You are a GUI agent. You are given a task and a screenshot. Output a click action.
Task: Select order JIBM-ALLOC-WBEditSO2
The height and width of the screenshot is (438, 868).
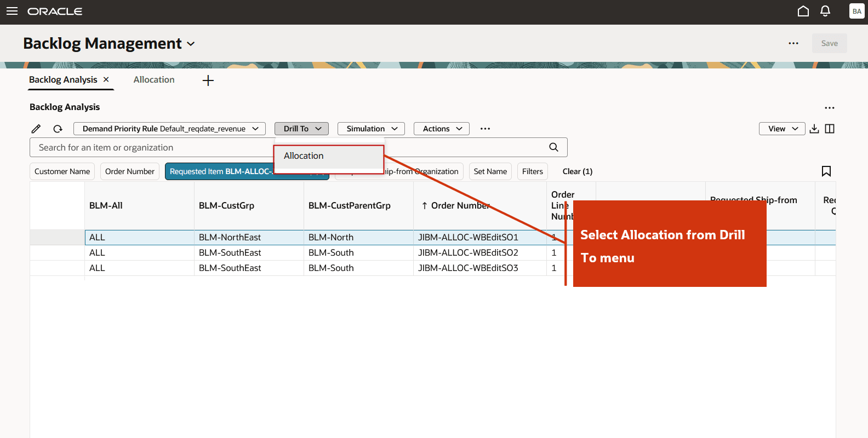pyautogui.click(x=479, y=252)
